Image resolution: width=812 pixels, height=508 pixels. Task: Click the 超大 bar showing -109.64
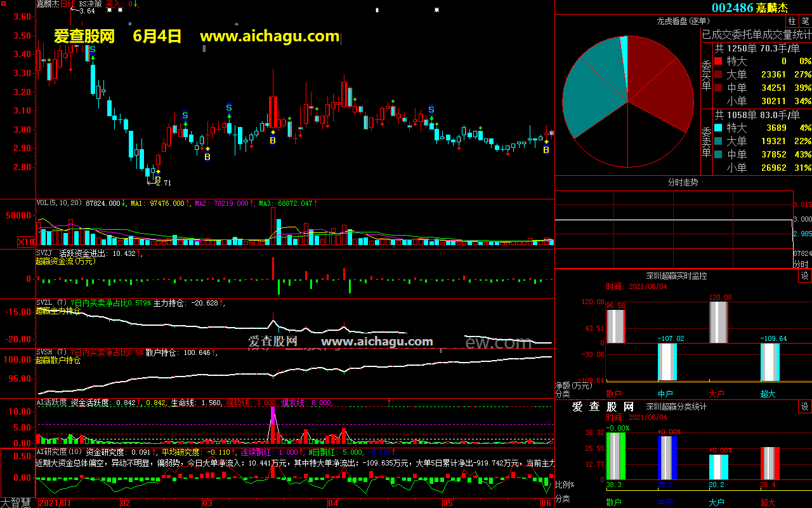(770, 362)
